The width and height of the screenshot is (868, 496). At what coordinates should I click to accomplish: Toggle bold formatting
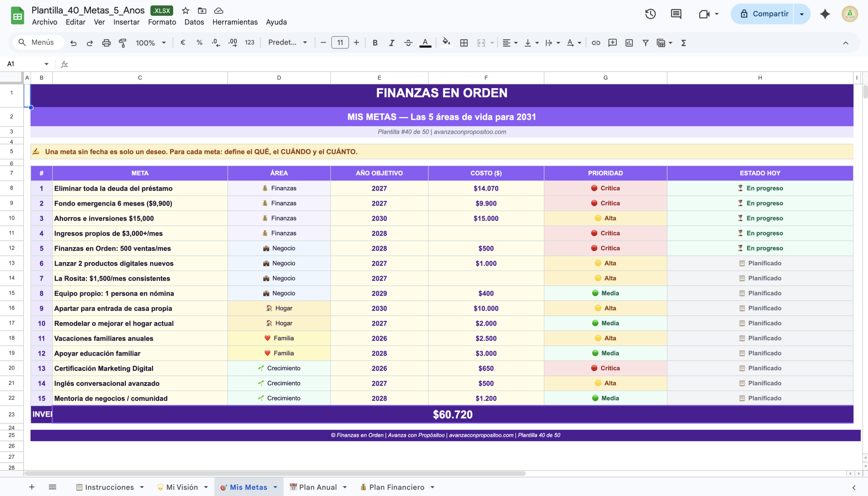pyautogui.click(x=375, y=43)
